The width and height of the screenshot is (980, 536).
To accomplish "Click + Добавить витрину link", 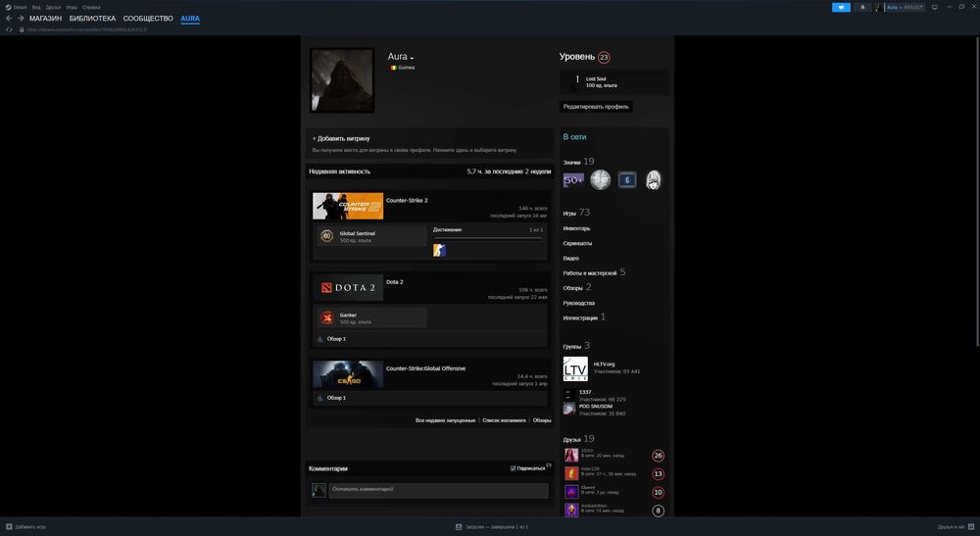I will point(341,139).
